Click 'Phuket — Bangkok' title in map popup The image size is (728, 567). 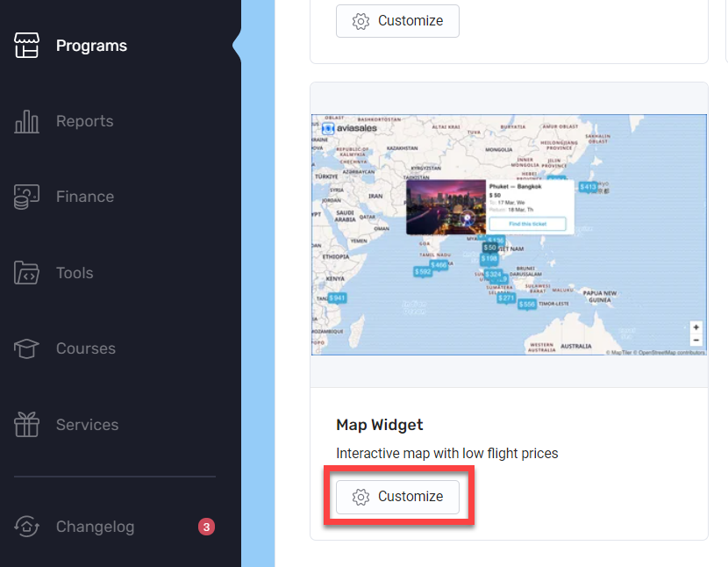coord(516,186)
